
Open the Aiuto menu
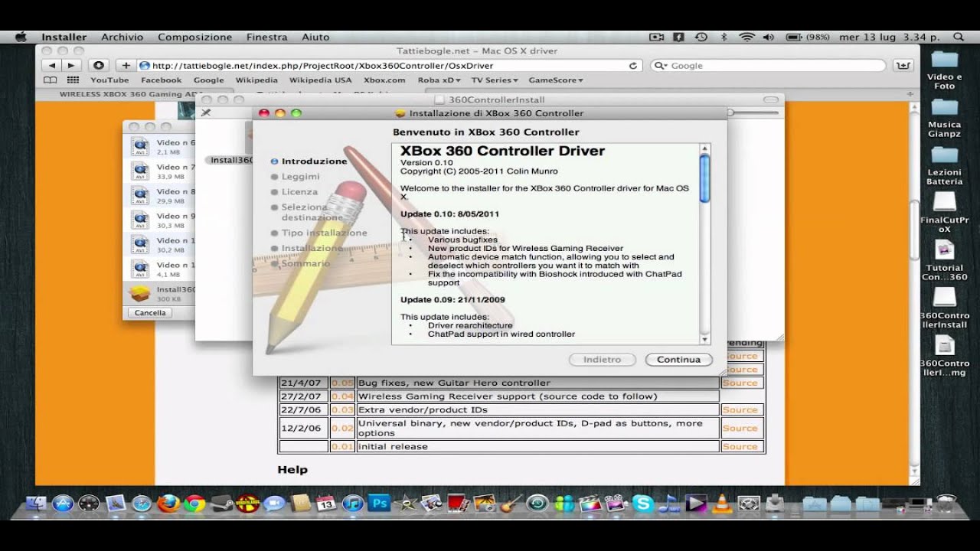coord(315,37)
